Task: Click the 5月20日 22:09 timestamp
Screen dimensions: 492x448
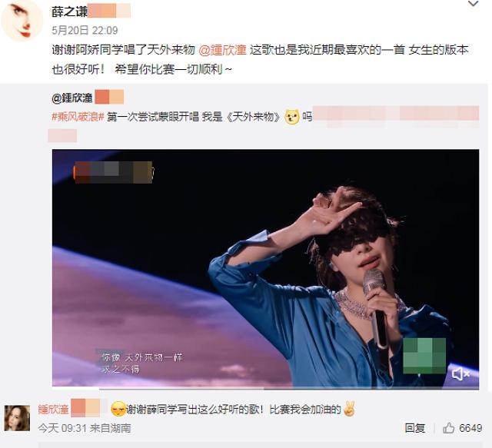Action: click(x=85, y=31)
